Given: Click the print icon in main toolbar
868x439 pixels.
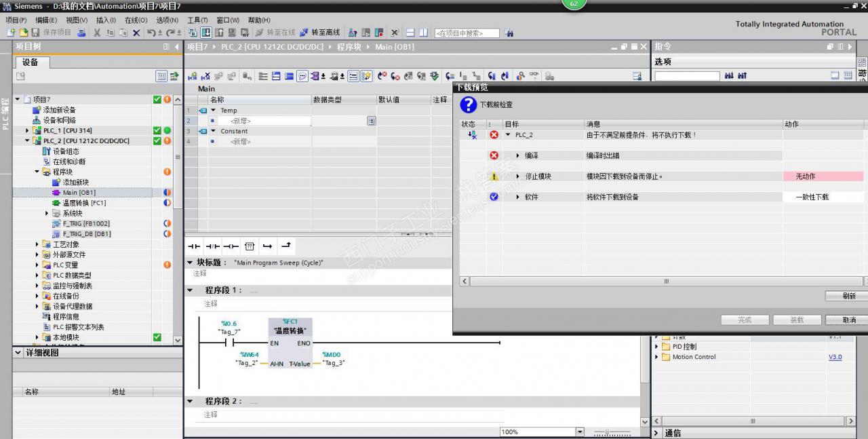Looking at the screenshot, I should pyautogui.click(x=82, y=33).
